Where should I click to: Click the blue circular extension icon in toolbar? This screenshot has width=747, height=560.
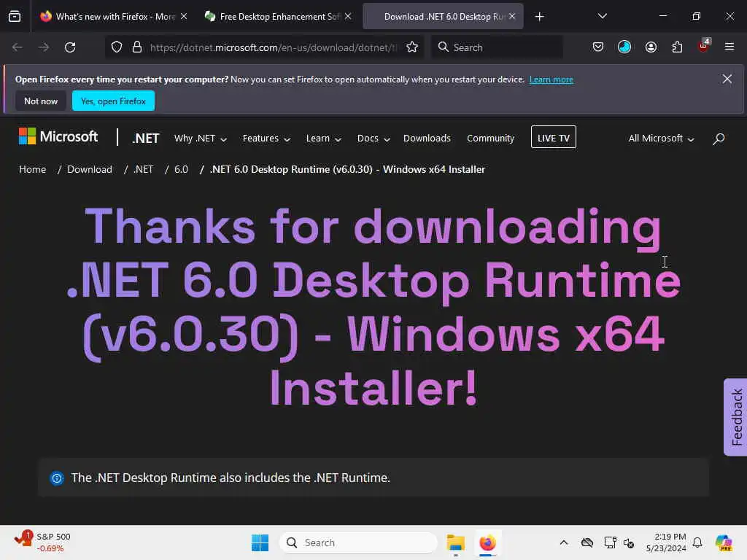pos(624,47)
